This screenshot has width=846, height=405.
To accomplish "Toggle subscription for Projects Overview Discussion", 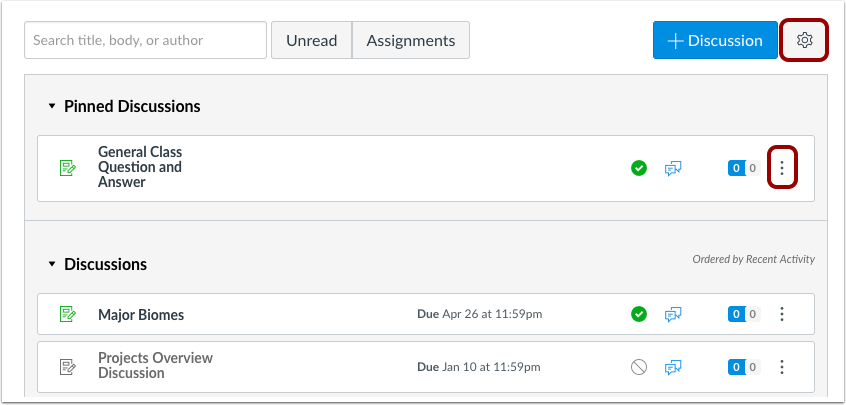I will (673, 366).
